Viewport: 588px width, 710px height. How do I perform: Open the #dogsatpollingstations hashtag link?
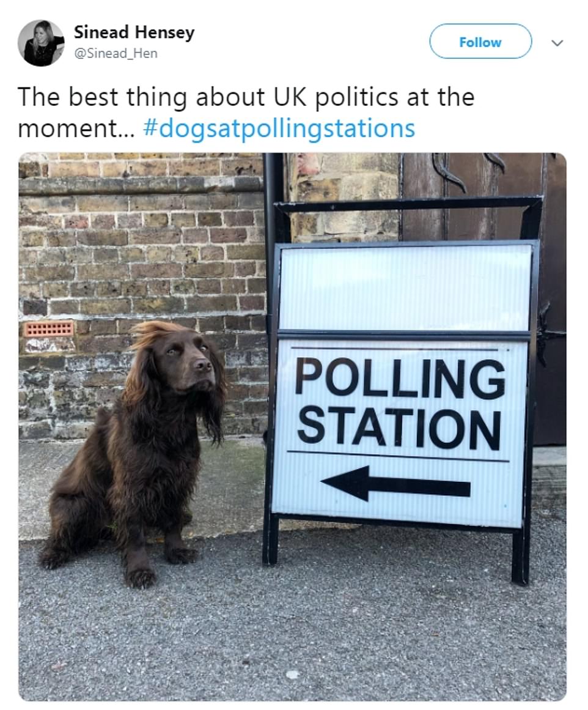point(279,128)
